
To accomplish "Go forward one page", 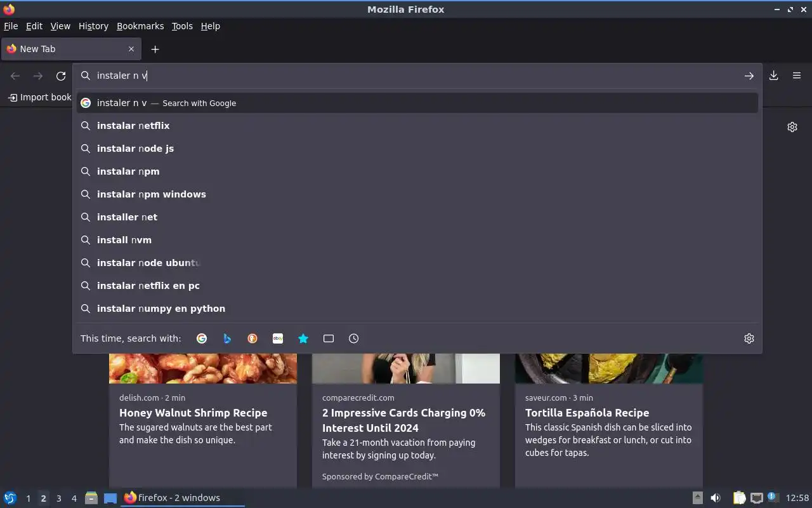I will 38,76.
